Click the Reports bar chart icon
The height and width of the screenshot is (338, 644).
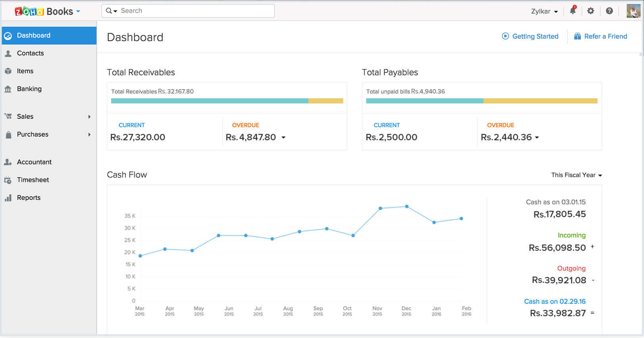click(x=8, y=198)
